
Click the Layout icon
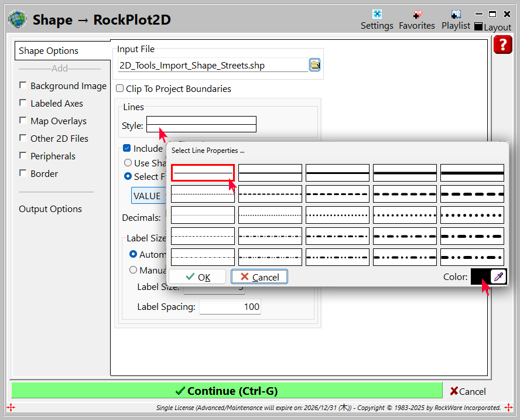[x=478, y=27]
